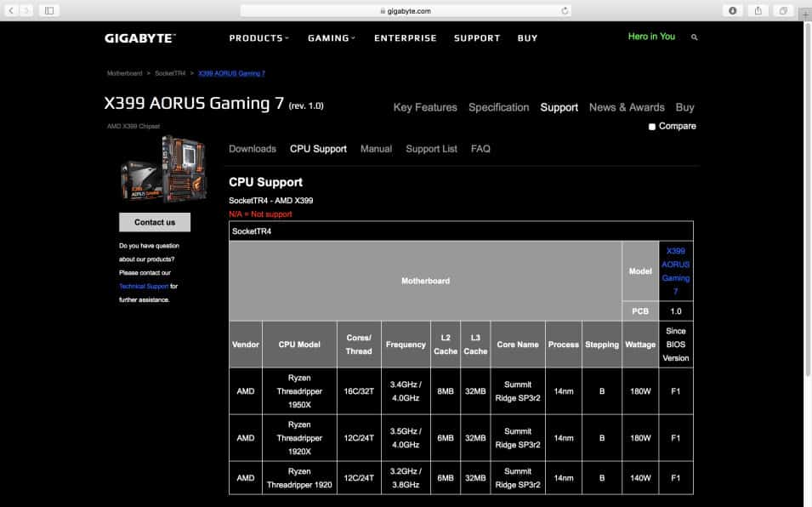Screen dimensions: 812x507
Task: Go to Motherboard breadcrumb
Action: 124,73
